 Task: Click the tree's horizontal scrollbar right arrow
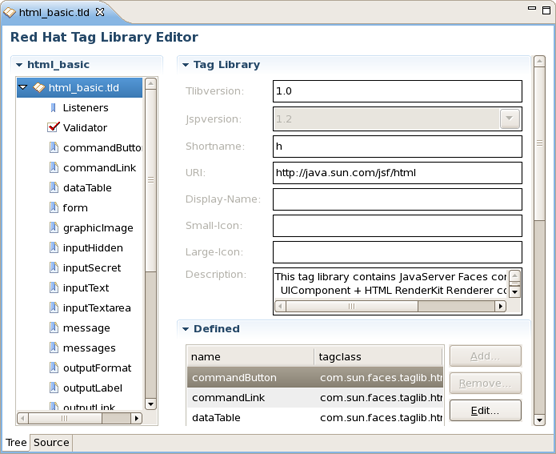(137, 419)
